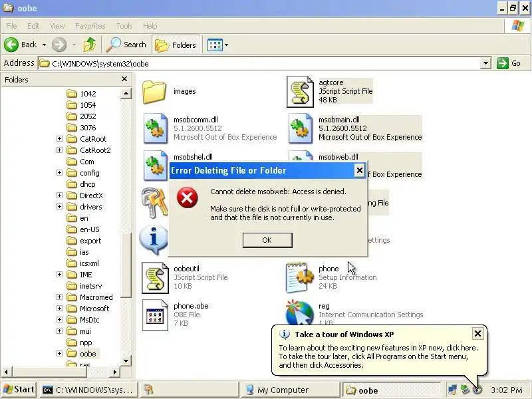Select the oobeutil script file icon
Screen dimensions: 532x399
click(155, 277)
